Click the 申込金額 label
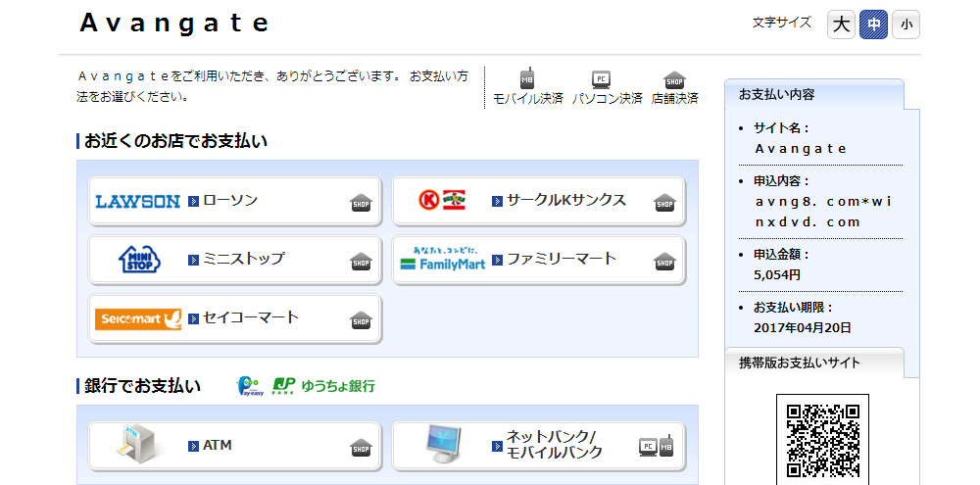The width and height of the screenshot is (980, 485). point(782,255)
